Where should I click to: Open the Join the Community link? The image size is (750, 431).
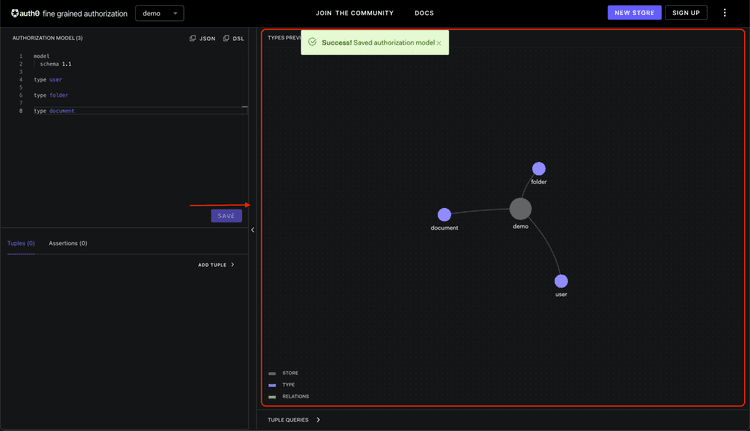click(354, 13)
